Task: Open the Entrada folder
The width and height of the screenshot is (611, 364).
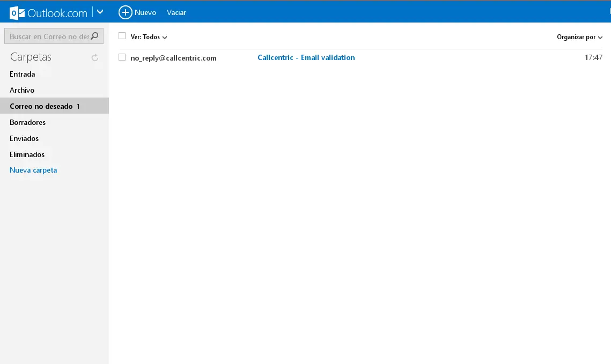Action: click(23, 74)
